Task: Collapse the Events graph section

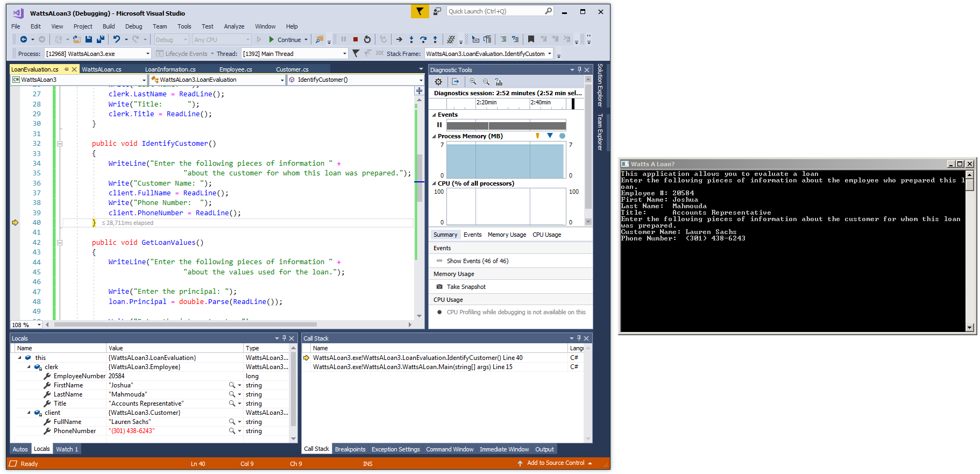Action: pyautogui.click(x=434, y=115)
